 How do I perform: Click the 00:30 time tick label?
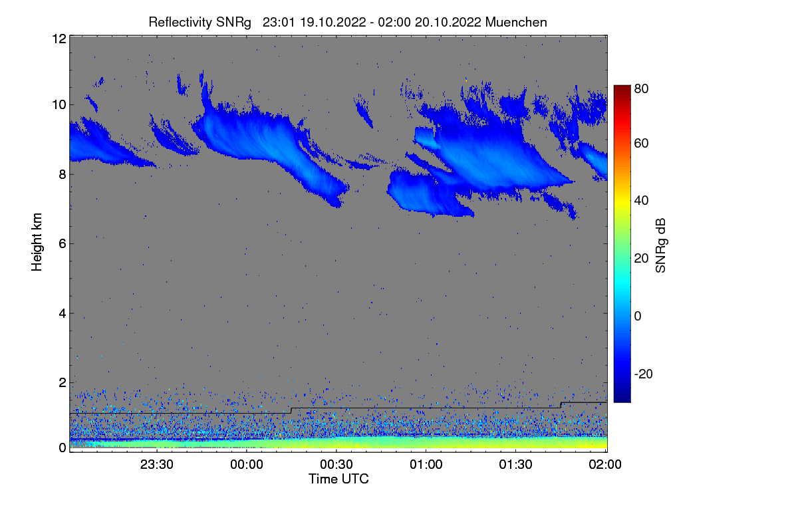click(x=336, y=464)
